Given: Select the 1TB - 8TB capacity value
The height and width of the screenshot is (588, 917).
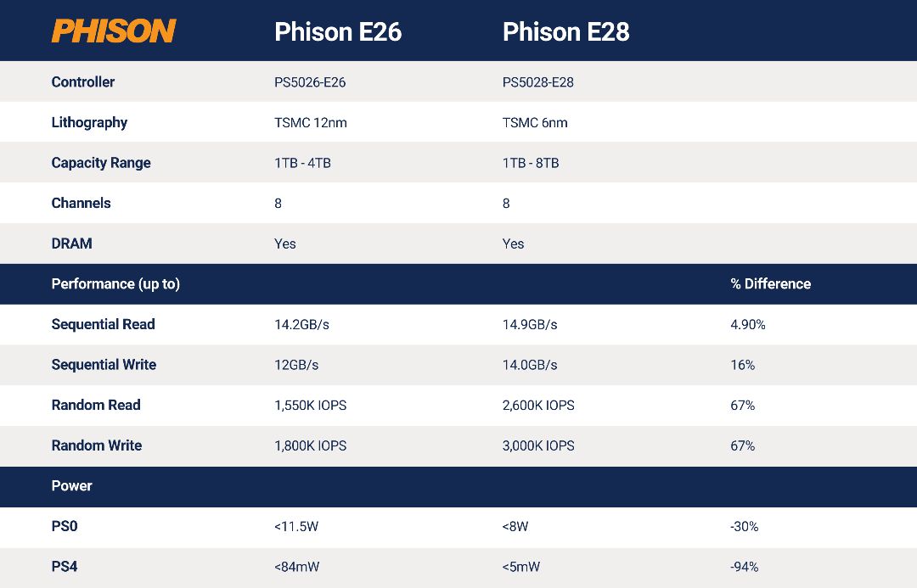Looking at the screenshot, I should point(531,163).
